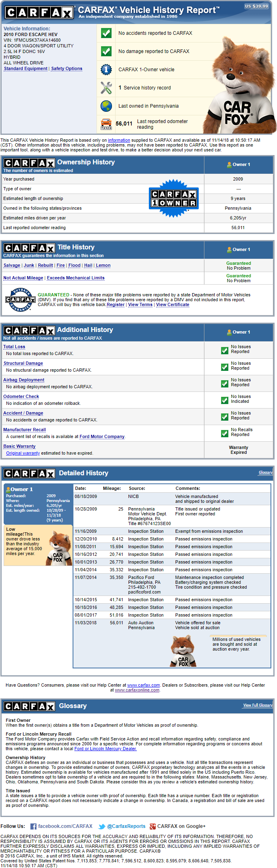Visit www.carfaxonline.com link
Viewport: 277px width, 868px height.
click(137, 690)
